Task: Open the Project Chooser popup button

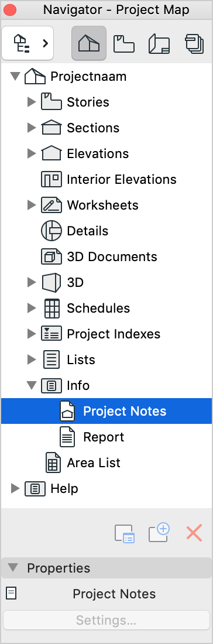Action: click(28, 43)
